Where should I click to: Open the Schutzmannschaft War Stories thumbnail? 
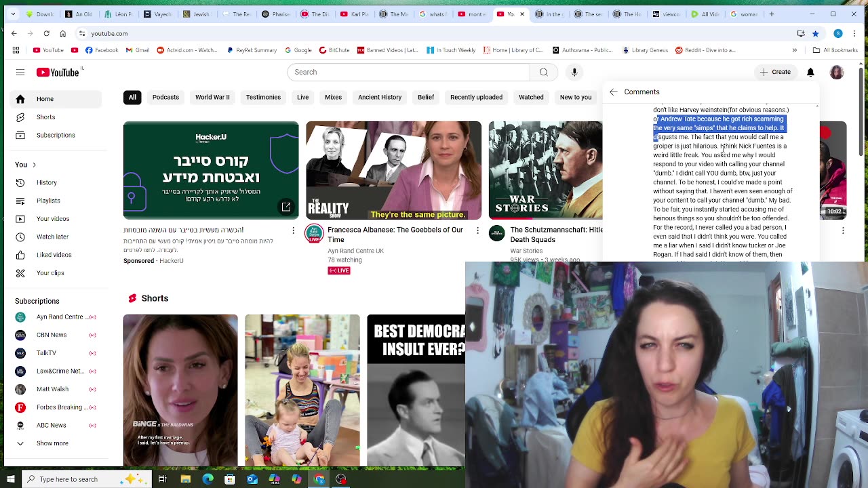[x=545, y=171]
